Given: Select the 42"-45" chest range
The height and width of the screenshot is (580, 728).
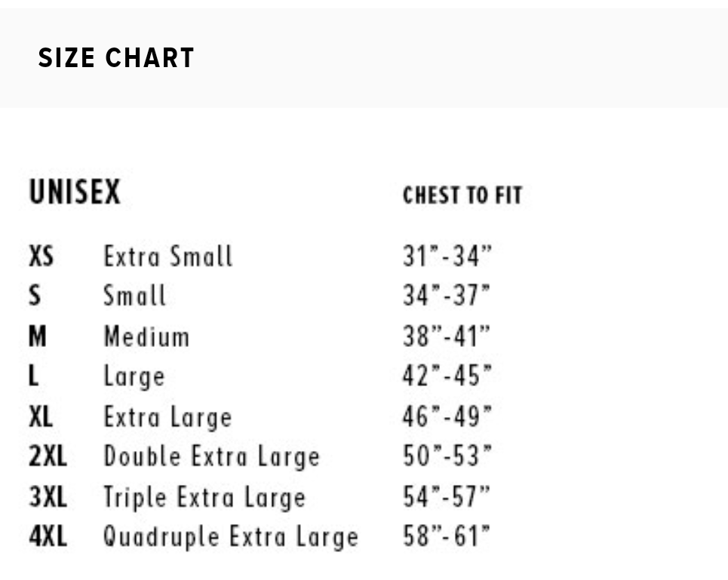Looking at the screenshot, I should click(447, 376).
